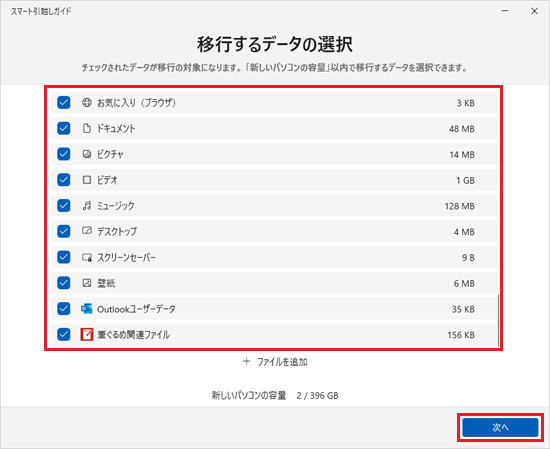The width and height of the screenshot is (550, 449).
Task: Uncheck the ミュージック checkbox
Action: [x=63, y=206]
